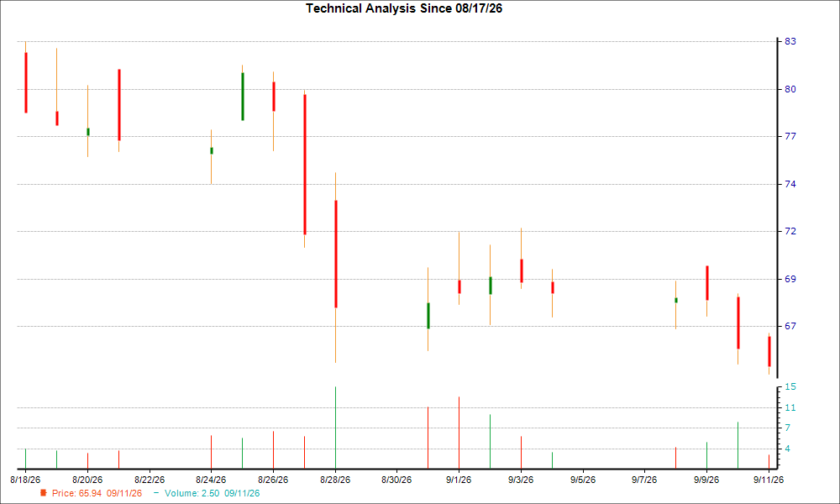Screen dimensions: 840x504
Task: Click the 69 price axis label
Action: 790,279
